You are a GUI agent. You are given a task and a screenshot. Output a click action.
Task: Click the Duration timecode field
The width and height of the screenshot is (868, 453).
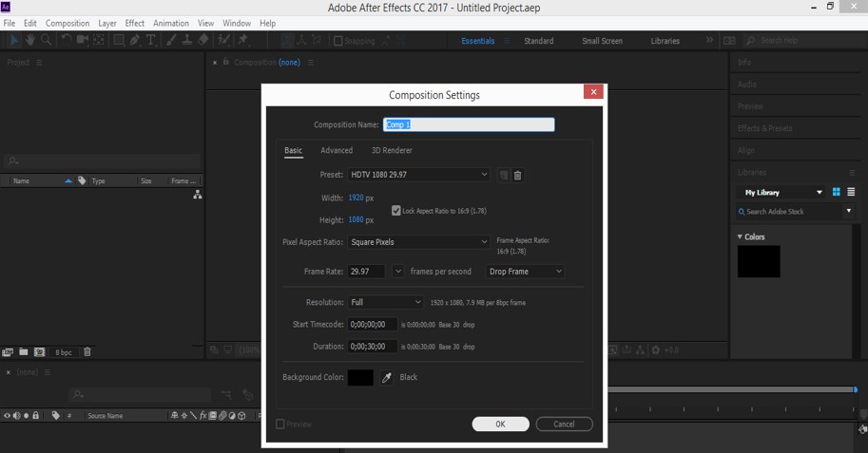[373, 347]
